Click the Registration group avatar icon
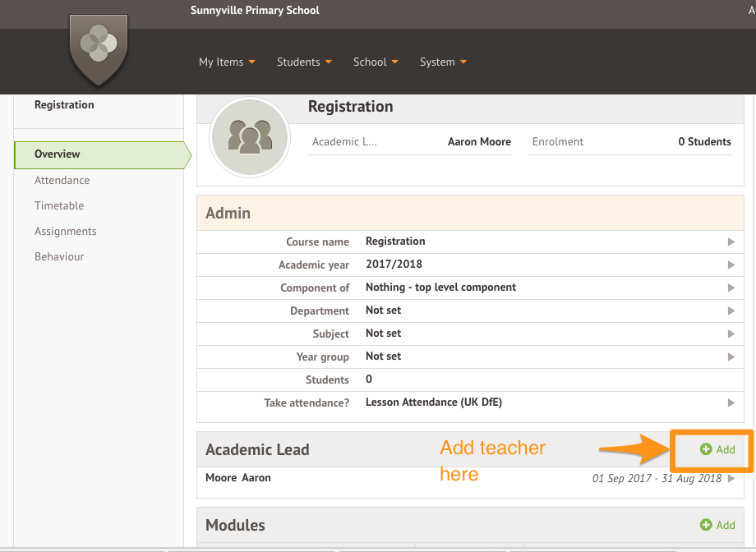 pyautogui.click(x=249, y=137)
